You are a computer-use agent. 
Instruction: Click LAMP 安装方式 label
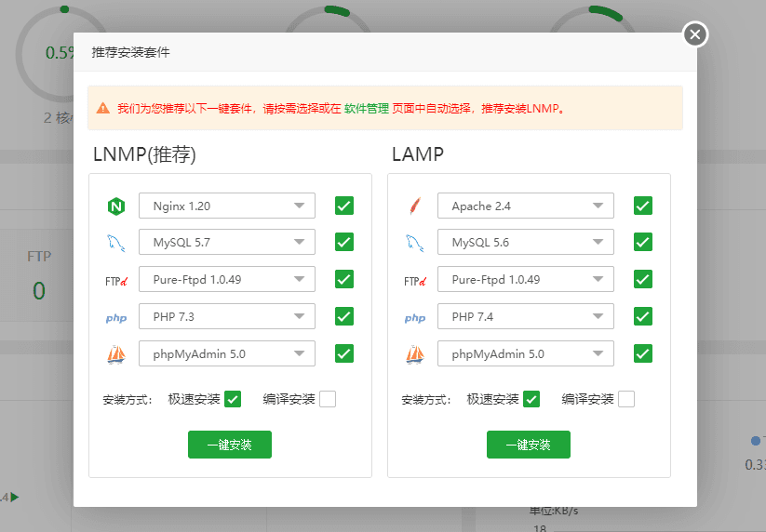pyautogui.click(x=426, y=400)
